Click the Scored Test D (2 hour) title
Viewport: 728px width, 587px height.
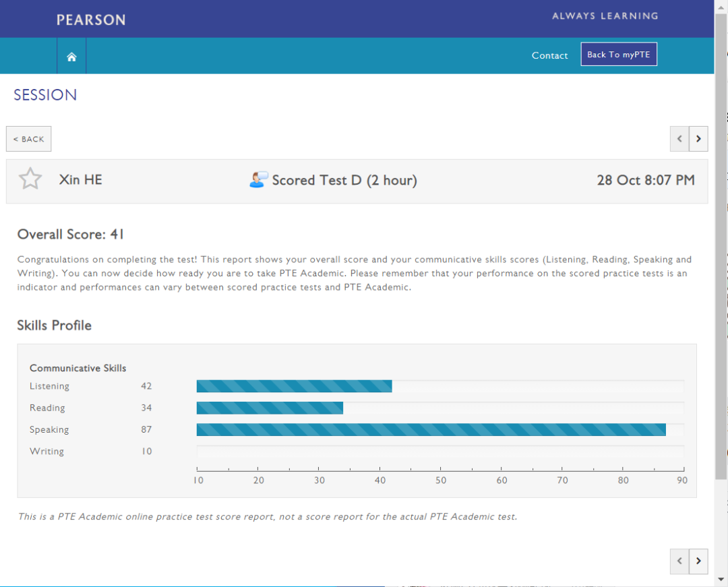(x=344, y=180)
